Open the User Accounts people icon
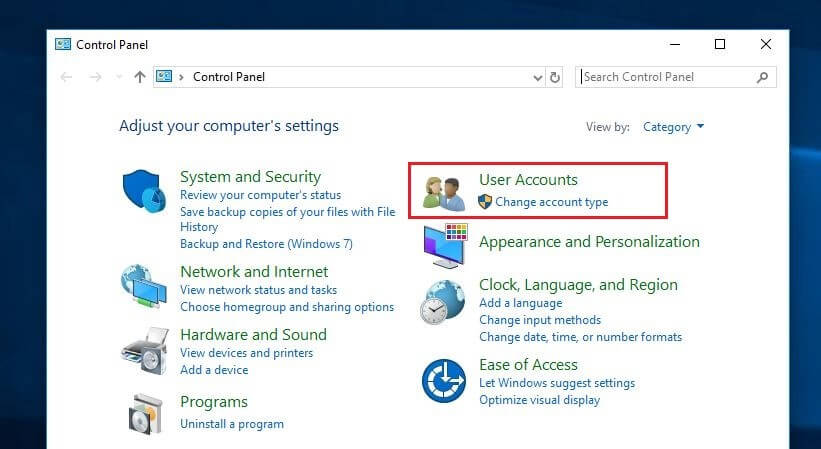Image resolution: width=821 pixels, height=449 pixels. 444,192
